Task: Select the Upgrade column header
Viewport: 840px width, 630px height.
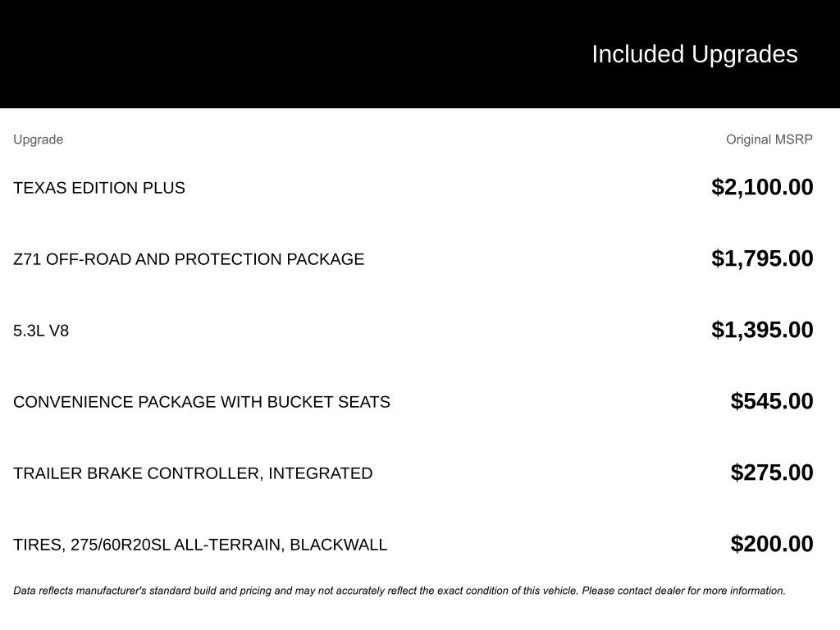Action: click(38, 139)
